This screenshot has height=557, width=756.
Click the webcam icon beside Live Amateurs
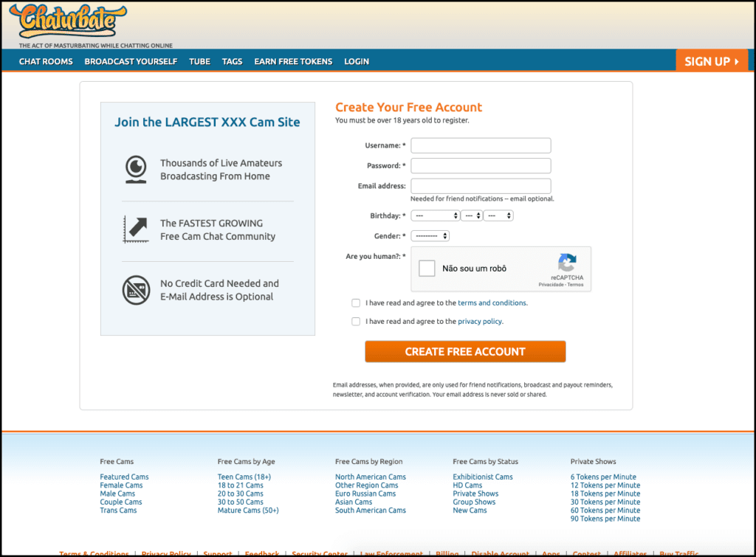point(136,169)
